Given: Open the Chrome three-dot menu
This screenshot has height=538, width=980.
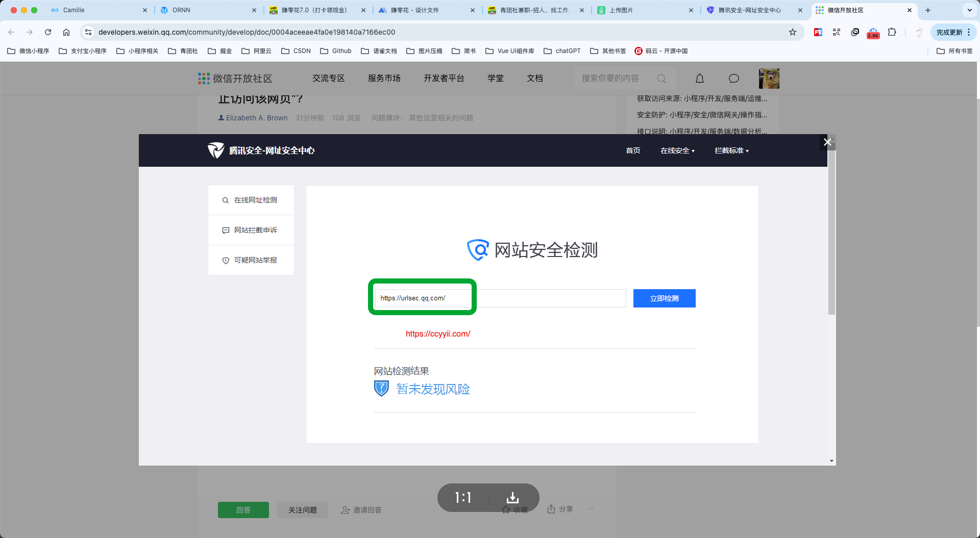Looking at the screenshot, I should click(969, 32).
